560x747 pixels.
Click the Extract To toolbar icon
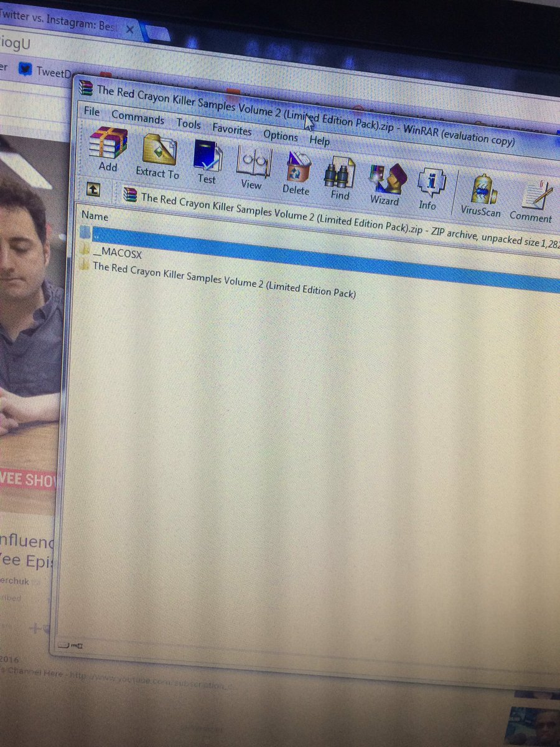(x=157, y=156)
